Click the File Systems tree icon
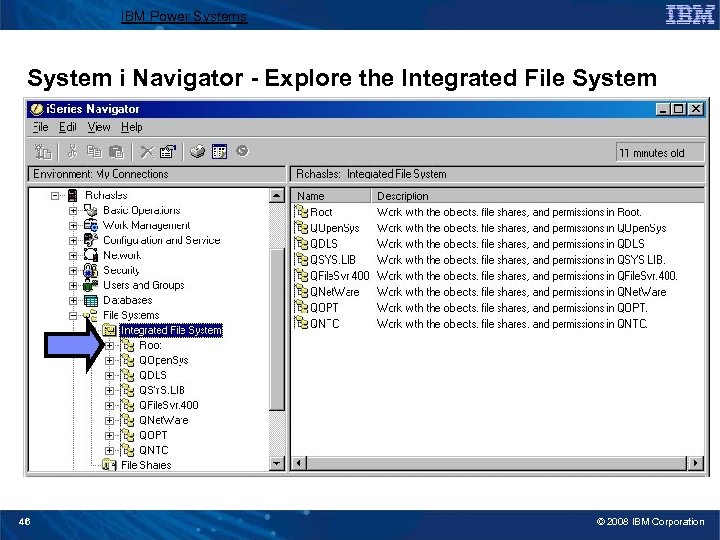 (x=91, y=315)
